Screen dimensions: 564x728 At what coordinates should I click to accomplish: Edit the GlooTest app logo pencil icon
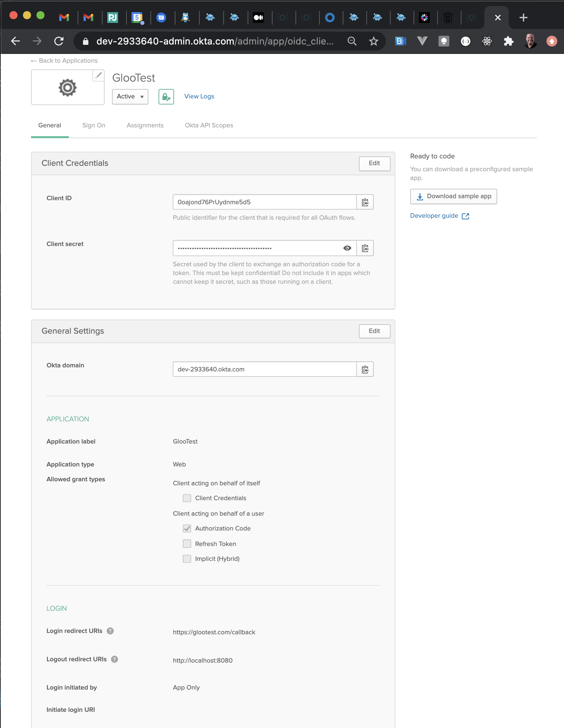click(98, 75)
